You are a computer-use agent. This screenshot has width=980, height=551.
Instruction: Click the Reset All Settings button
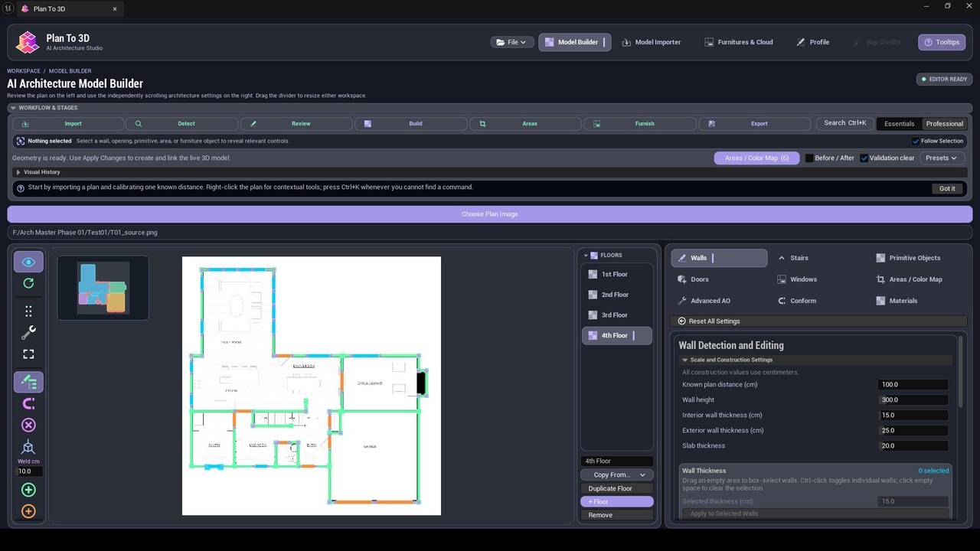click(818, 321)
